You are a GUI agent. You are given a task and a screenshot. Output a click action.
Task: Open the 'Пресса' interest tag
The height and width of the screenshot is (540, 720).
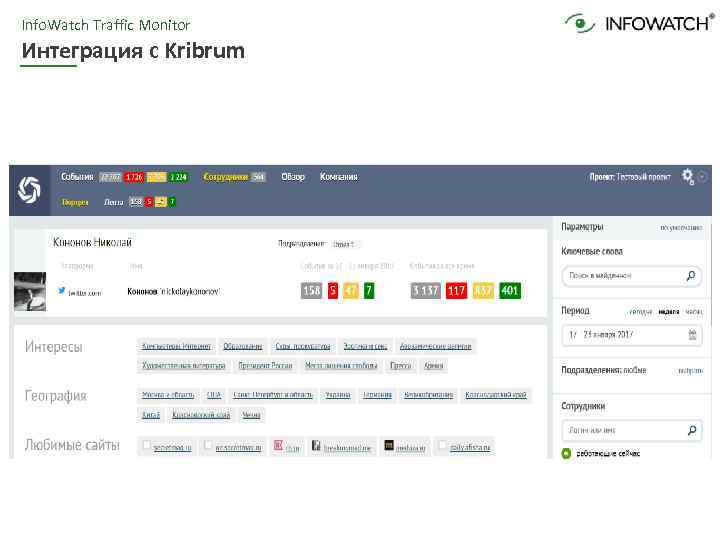(x=400, y=366)
